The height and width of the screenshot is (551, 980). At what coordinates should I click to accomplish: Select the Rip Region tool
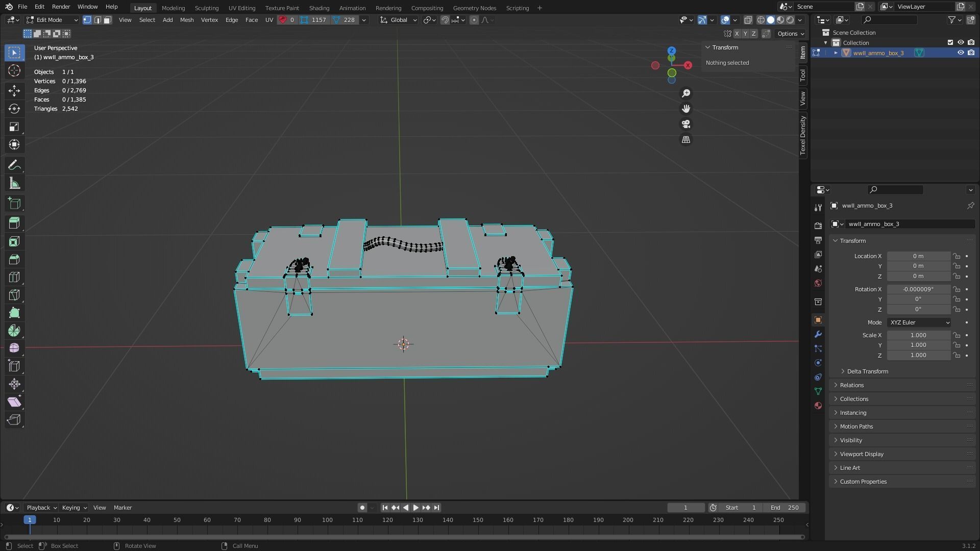click(x=14, y=419)
